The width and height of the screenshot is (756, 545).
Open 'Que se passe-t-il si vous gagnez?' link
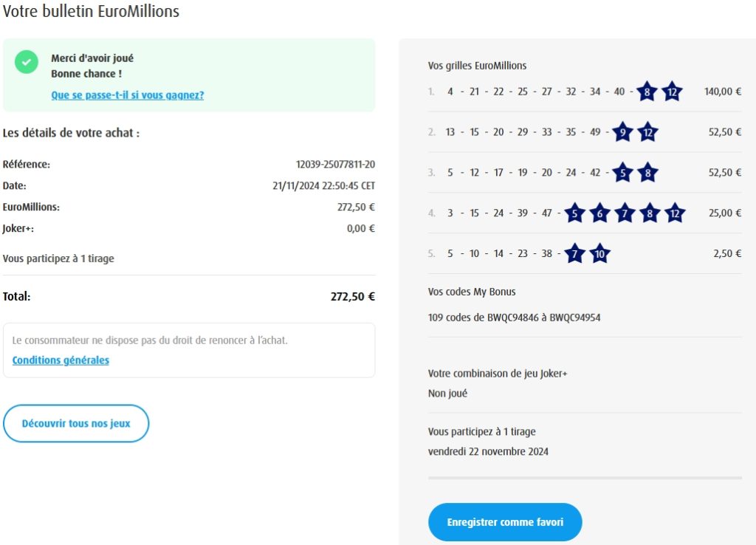pos(128,95)
